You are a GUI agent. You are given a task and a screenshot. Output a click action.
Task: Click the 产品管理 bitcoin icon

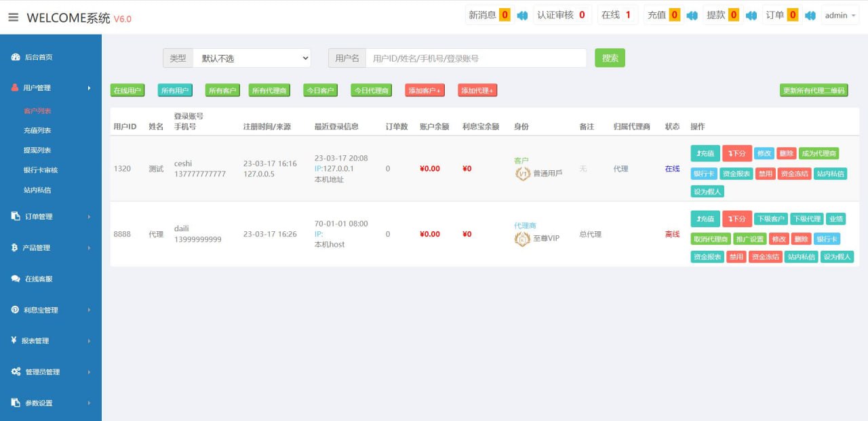click(x=15, y=248)
